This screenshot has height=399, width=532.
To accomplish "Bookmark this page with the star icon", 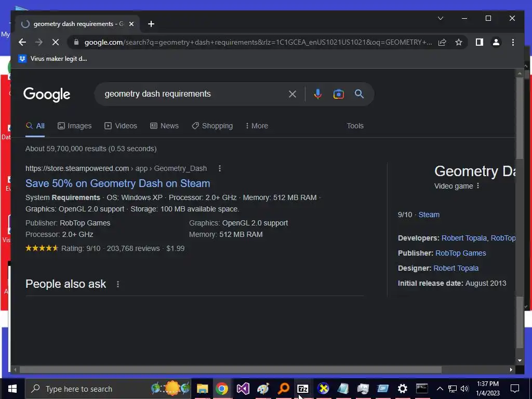I will 459,42.
